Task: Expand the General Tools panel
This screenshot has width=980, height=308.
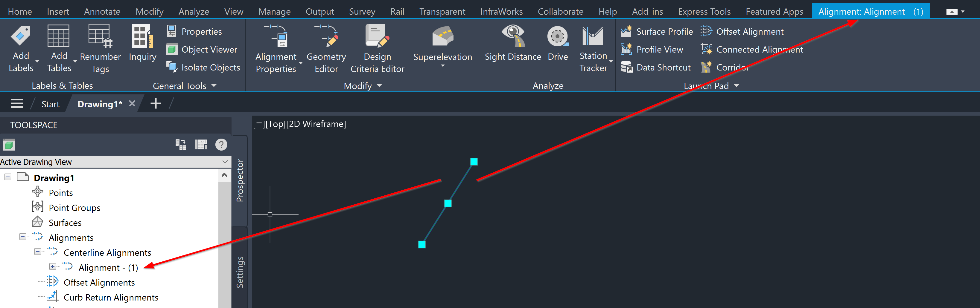Action: tap(213, 86)
